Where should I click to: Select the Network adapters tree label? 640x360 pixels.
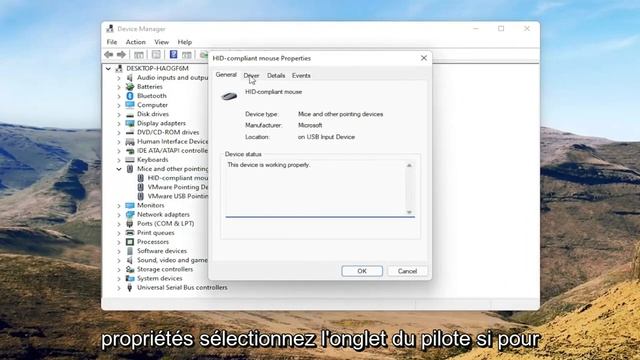163,214
